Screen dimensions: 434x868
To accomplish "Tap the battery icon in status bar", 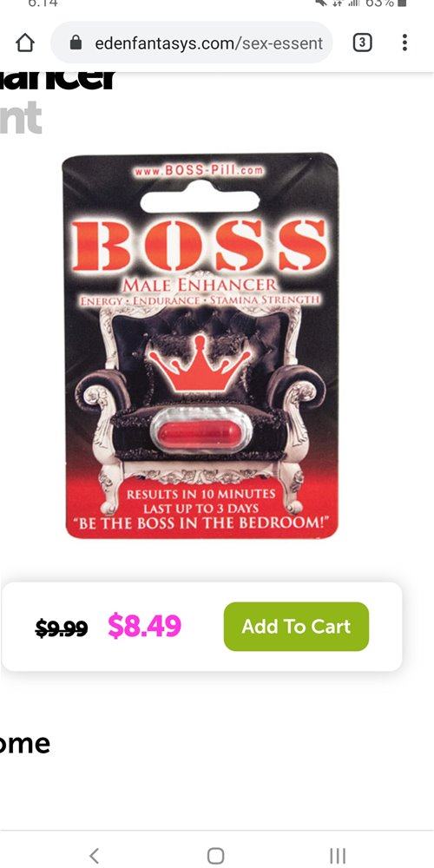I will (403, 3).
